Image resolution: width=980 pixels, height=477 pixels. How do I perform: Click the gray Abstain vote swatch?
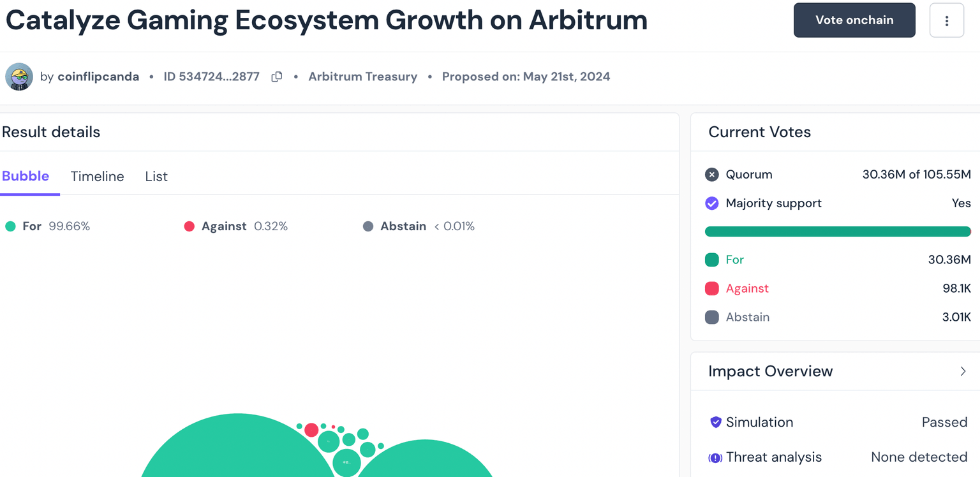712,317
